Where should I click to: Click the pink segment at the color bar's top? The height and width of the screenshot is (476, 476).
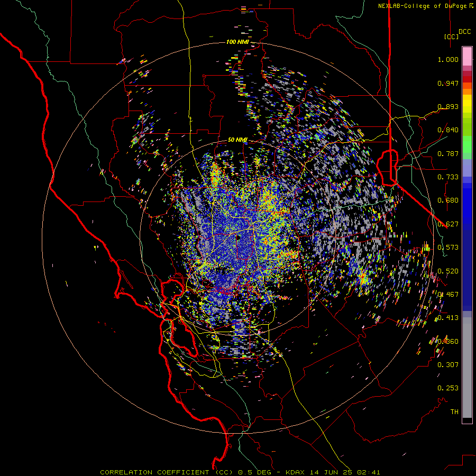[467, 56]
